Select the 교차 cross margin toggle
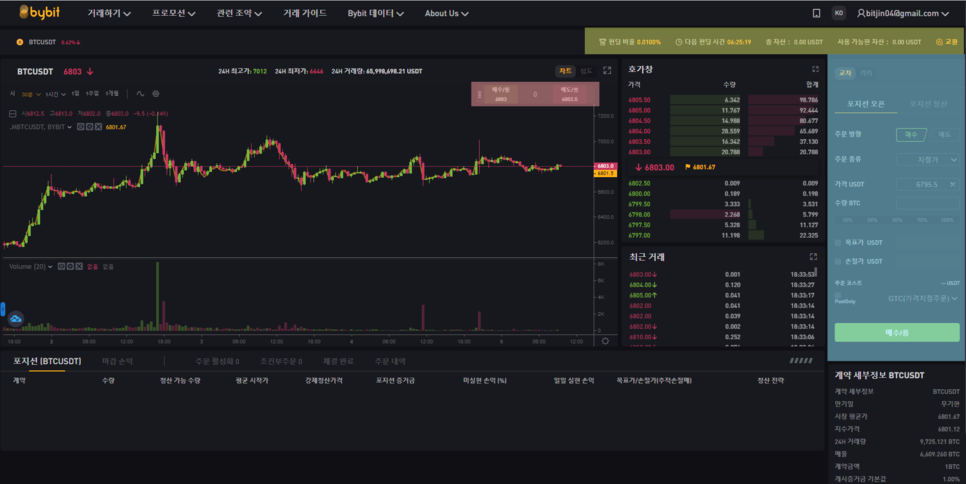The image size is (966, 484). [x=845, y=73]
